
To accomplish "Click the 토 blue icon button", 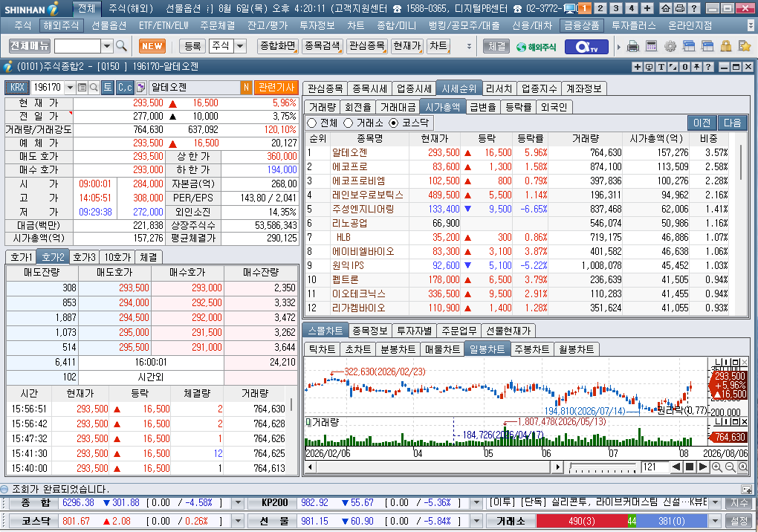I will 107,88.
